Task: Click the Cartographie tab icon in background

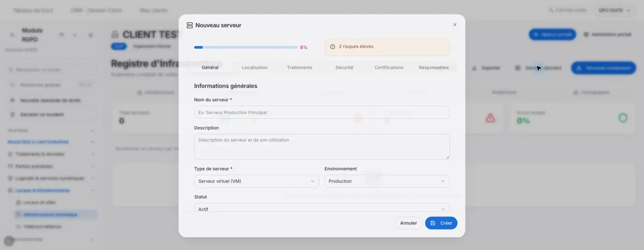Action: click(x=575, y=92)
